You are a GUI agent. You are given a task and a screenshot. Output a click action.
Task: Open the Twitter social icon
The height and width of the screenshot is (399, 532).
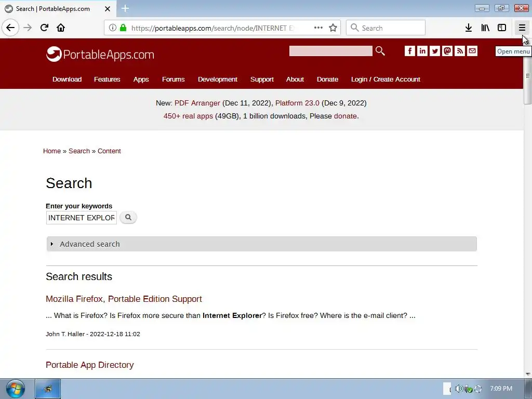pyautogui.click(x=435, y=51)
